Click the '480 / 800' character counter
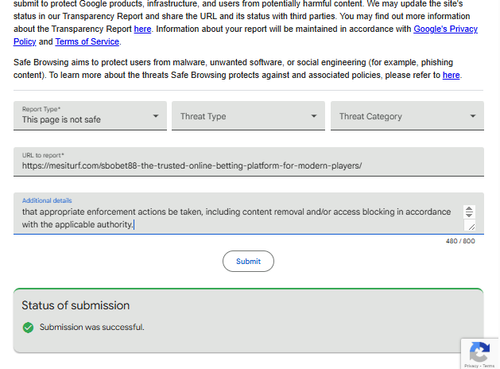The height and width of the screenshot is (369, 500). (460, 241)
